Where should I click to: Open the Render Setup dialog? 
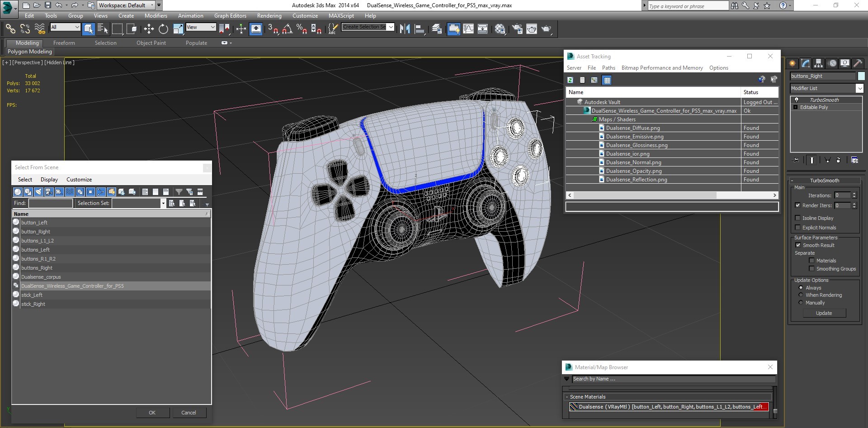[517, 29]
